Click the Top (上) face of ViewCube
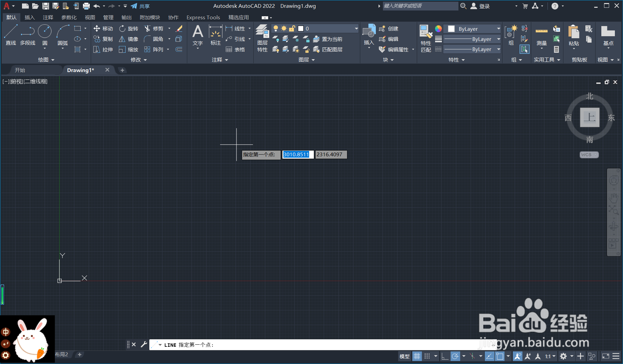Image resolution: width=623 pixels, height=364 pixels. point(589,117)
